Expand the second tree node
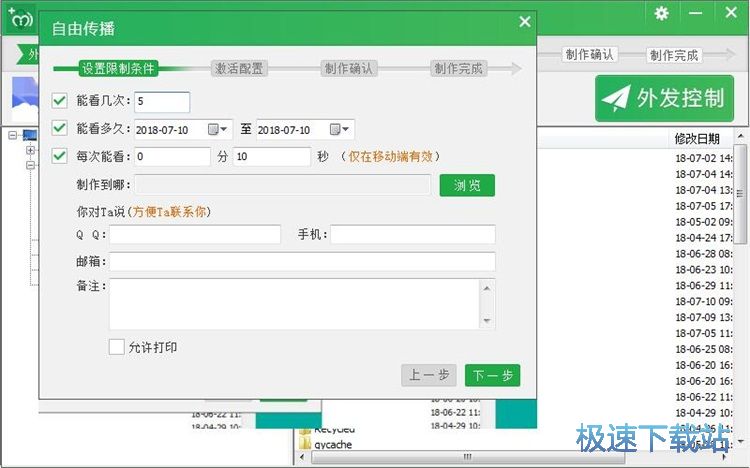750x468 pixels. pos(31,150)
